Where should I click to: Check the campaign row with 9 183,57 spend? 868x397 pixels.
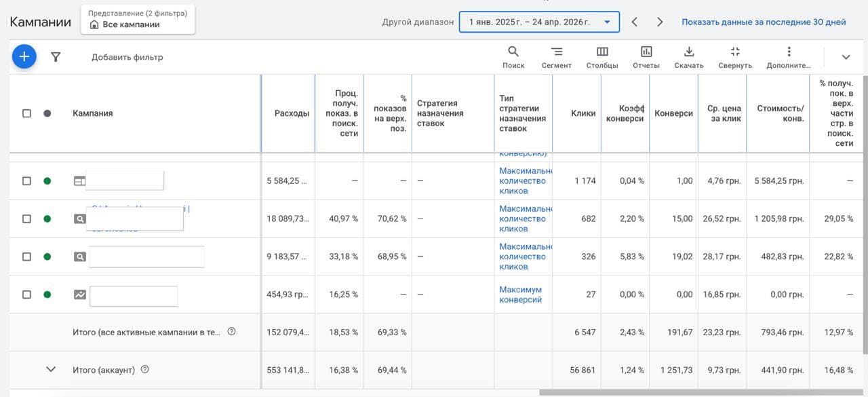point(26,257)
